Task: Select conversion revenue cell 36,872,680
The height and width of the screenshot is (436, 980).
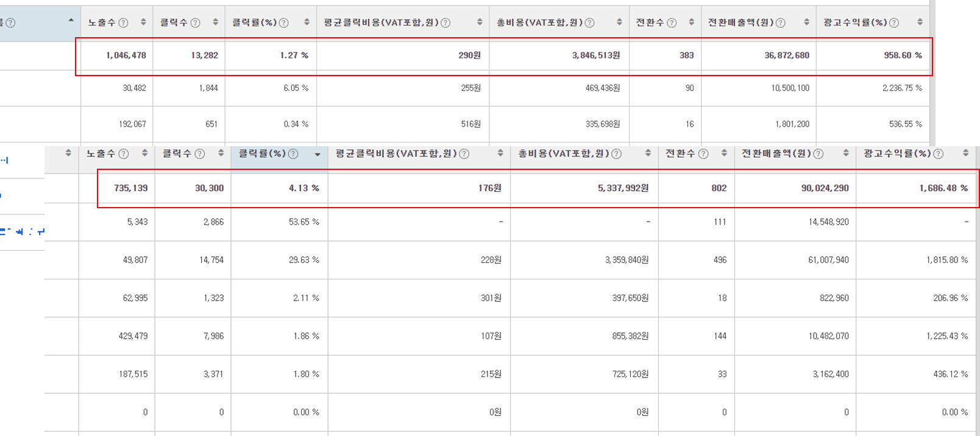Action: click(787, 55)
